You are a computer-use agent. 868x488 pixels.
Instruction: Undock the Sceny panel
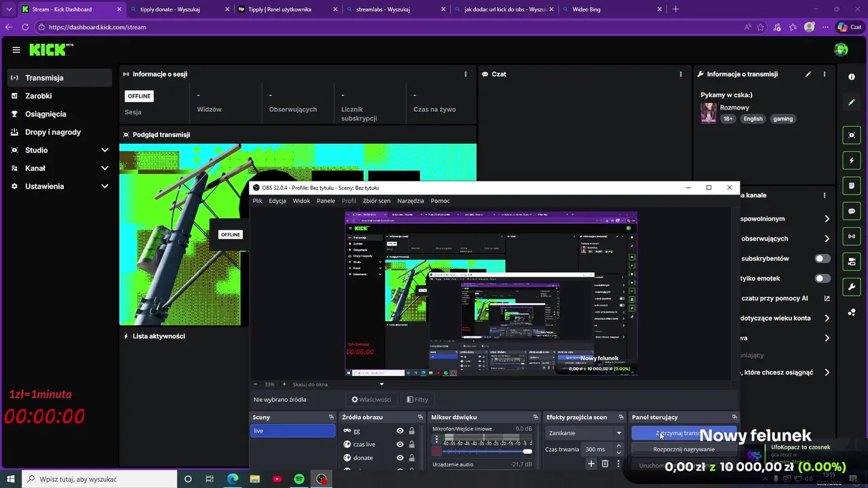point(331,418)
